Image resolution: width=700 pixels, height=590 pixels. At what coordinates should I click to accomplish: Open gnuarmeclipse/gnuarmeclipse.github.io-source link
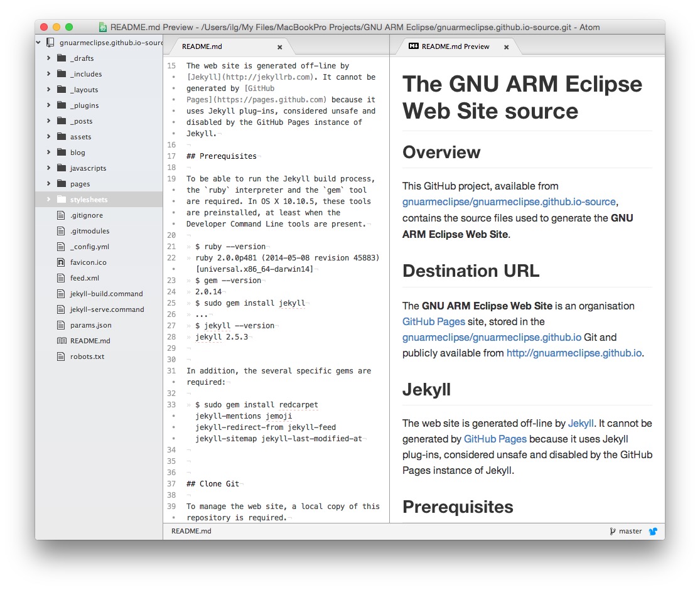(509, 201)
